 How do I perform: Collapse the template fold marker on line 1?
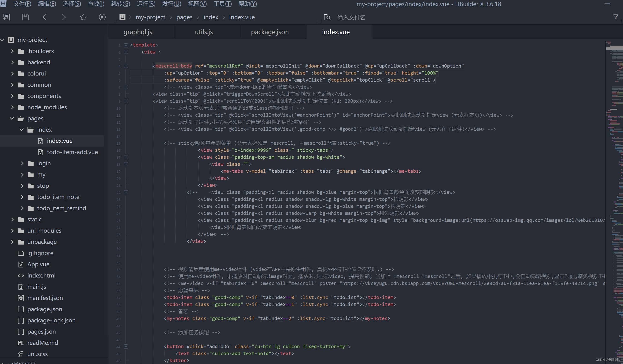coord(126,45)
